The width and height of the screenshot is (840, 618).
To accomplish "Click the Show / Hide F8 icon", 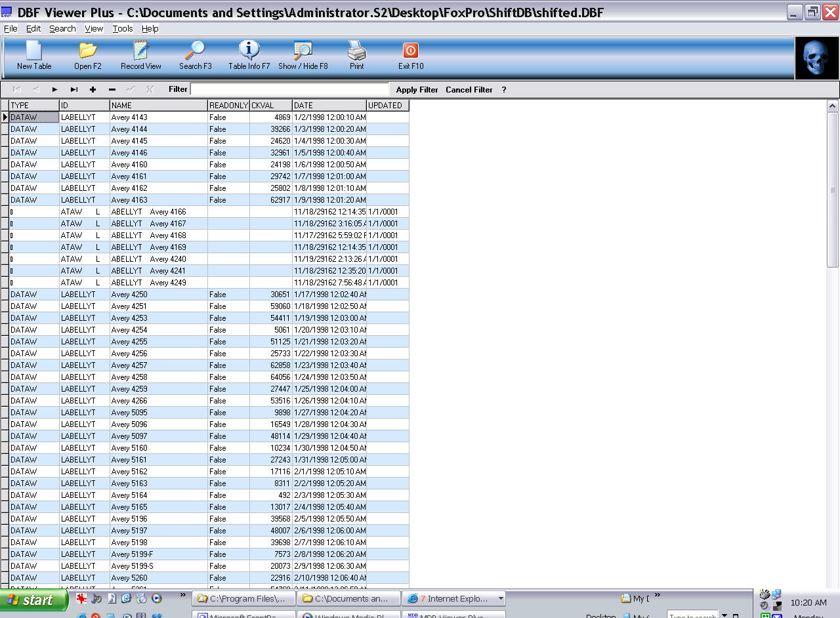I will (x=303, y=51).
